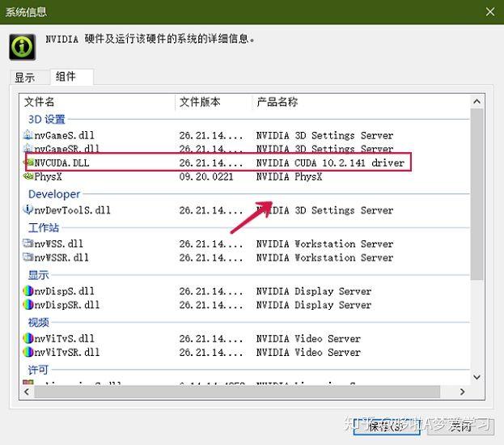Select the nvDevToolS.dll file name

[x=72, y=210]
